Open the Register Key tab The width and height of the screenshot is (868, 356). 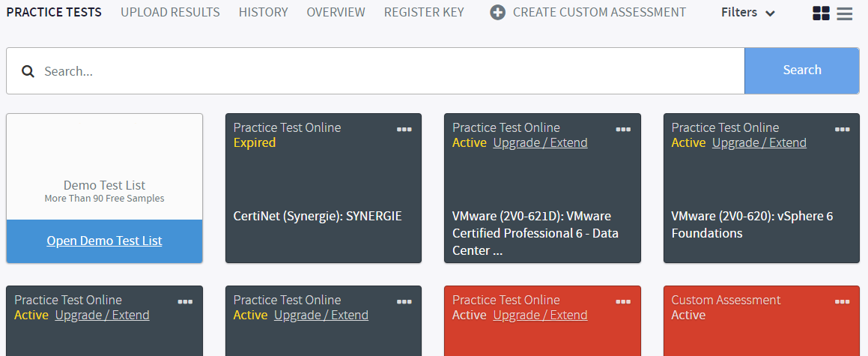pos(424,12)
